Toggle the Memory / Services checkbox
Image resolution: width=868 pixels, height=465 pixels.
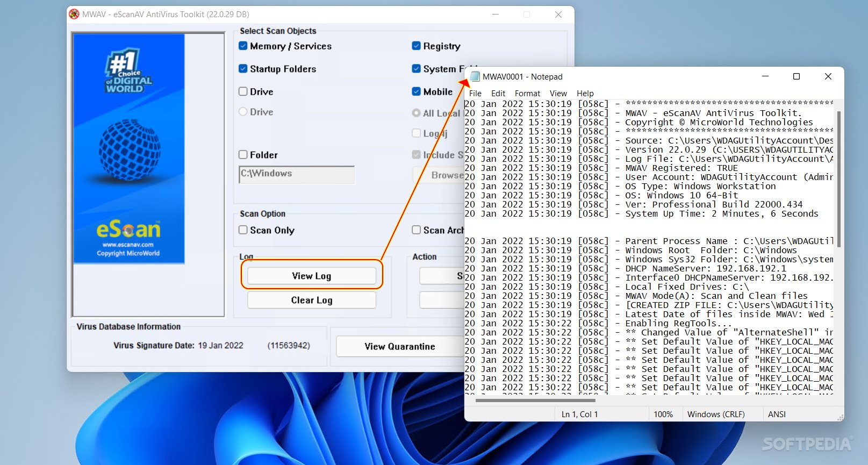tap(243, 46)
